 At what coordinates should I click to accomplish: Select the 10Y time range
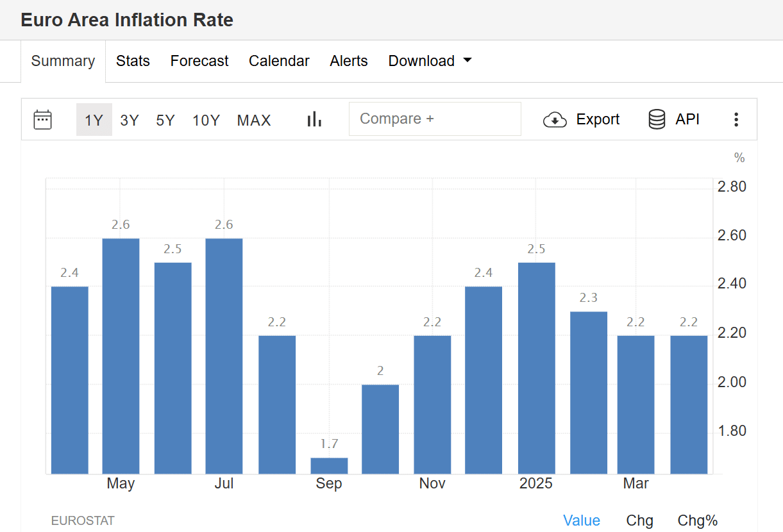[206, 120]
